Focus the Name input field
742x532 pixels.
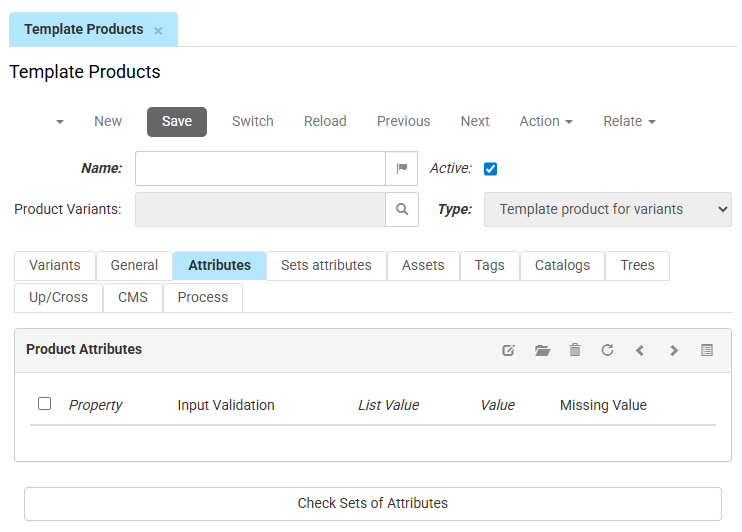click(x=260, y=168)
